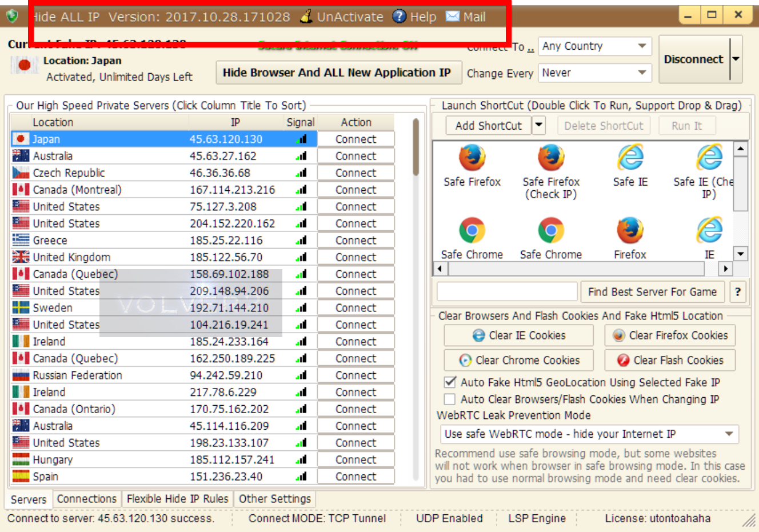Click the Russian Federation flag icon
Viewport: 759px width, 532px height.
point(21,375)
